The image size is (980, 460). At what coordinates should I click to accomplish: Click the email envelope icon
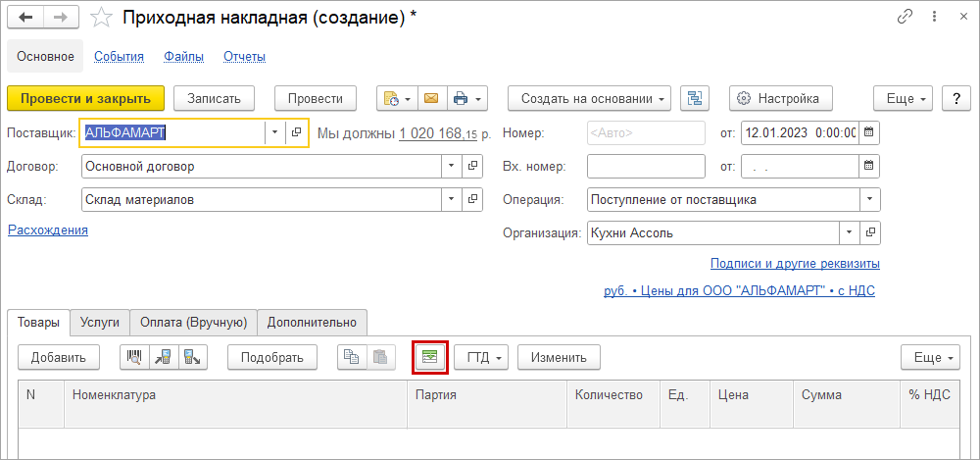point(430,98)
